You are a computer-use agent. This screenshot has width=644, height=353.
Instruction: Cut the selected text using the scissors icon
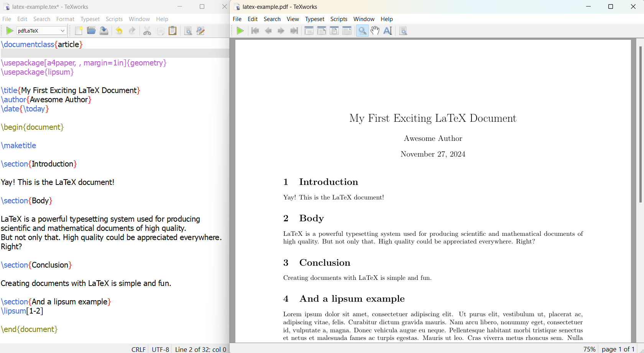(x=147, y=31)
